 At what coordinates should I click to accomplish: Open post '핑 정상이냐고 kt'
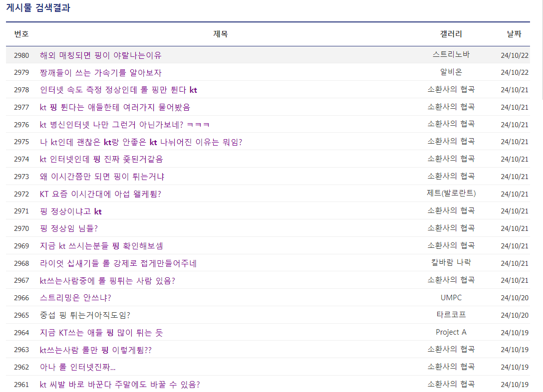(71, 211)
